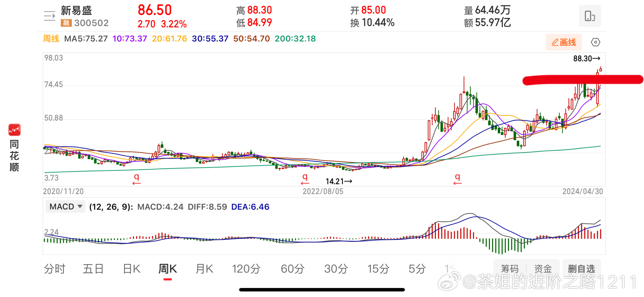Open the chart settings hexagon icon
Screen dimensions: 644x297
click(595, 42)
